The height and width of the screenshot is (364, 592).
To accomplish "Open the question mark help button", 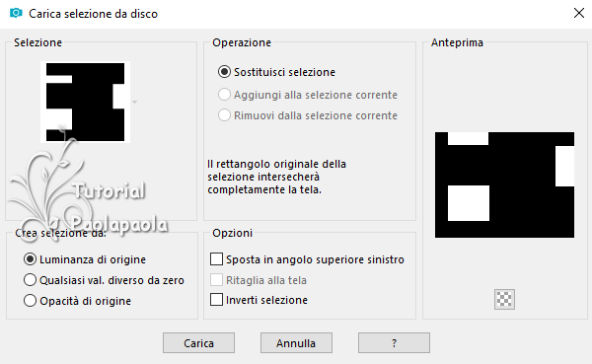I will [394, 343].
